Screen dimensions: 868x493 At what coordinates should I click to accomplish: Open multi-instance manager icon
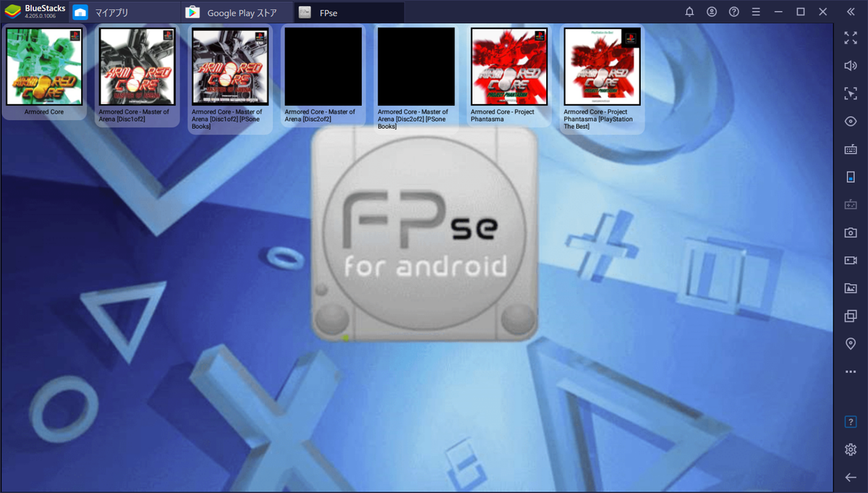tap(851, 316)
